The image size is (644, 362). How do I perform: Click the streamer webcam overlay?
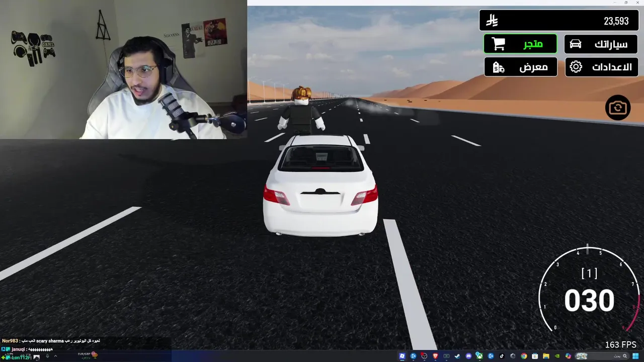(x=123, y=69)
